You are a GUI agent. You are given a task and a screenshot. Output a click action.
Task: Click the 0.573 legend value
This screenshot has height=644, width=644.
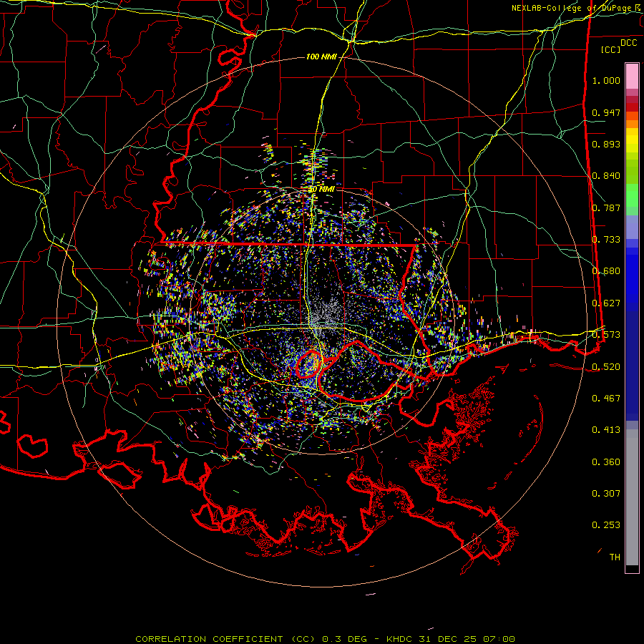click(606, 335)
